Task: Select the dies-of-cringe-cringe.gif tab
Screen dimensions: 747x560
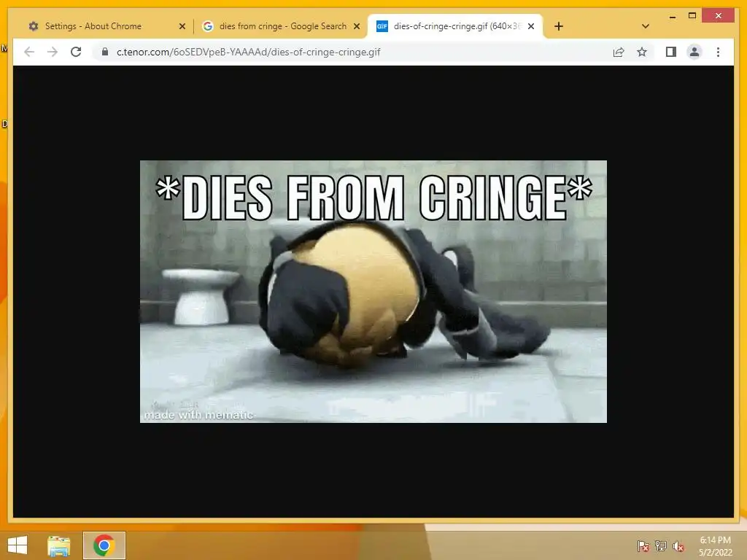Action: click(455, 26)
